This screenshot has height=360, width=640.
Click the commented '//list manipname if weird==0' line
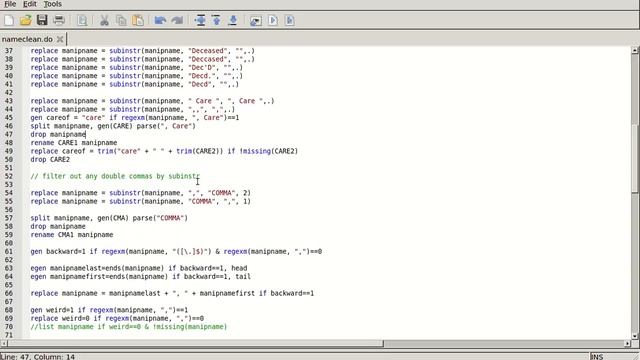(x=129, y=327)
